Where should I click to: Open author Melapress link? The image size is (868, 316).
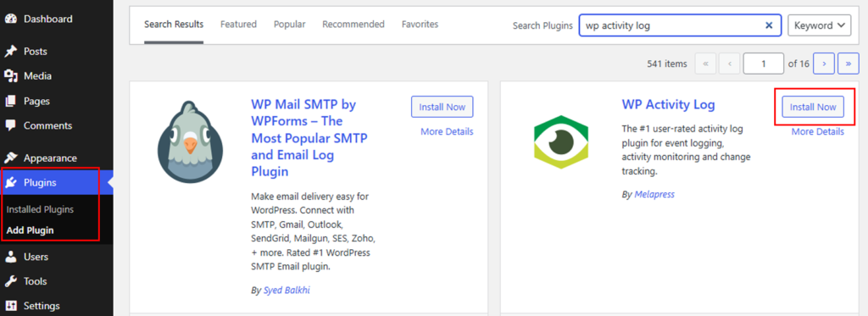(x=654, y=194)
